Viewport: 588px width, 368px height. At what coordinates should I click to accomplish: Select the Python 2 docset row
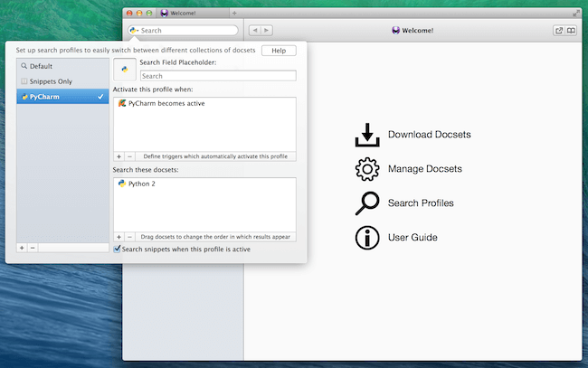coord(204,184)
